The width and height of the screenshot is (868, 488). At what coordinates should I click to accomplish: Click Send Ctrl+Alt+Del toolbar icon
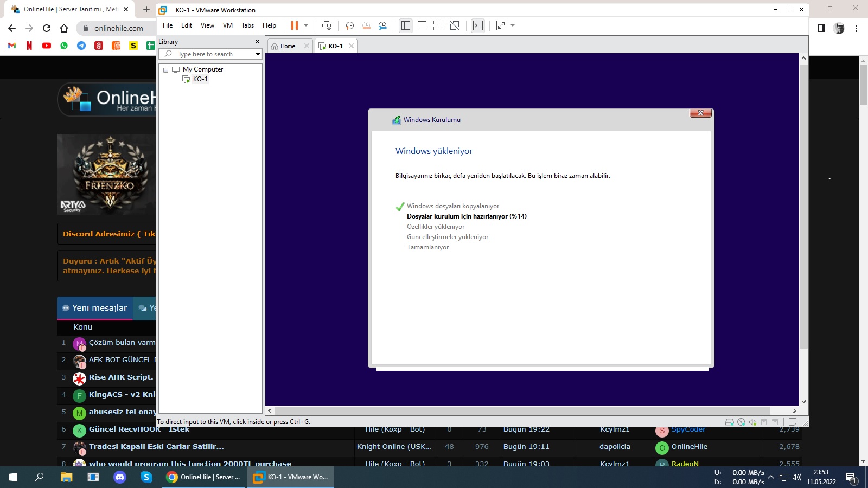click(327, 25)
